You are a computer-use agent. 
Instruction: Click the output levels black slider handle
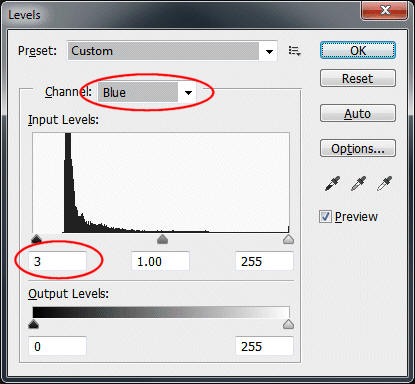click(33, 324)
